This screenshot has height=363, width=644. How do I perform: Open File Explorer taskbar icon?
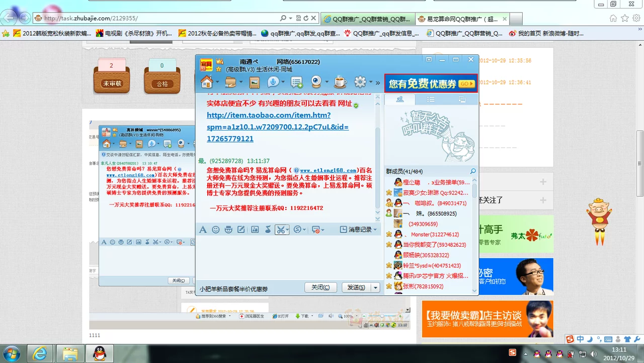tap(70, 354)
